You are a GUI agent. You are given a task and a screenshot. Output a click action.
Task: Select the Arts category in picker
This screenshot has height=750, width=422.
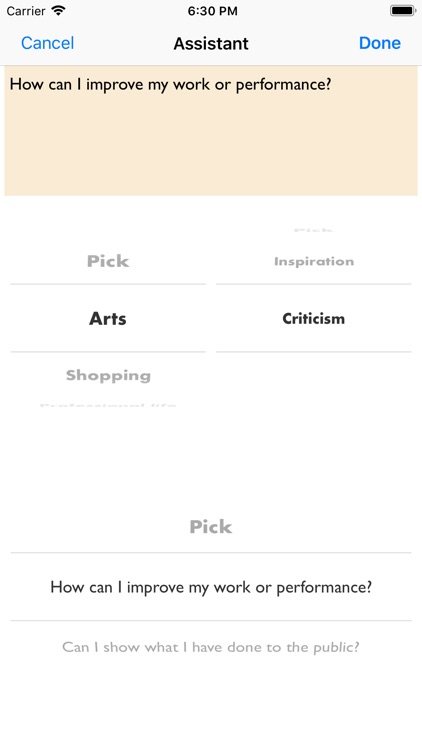[x=108, y=319]
